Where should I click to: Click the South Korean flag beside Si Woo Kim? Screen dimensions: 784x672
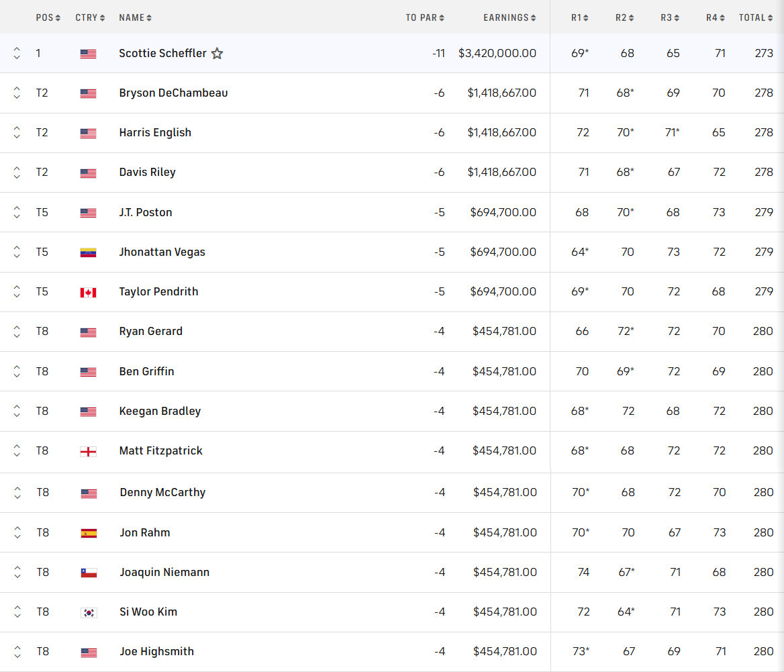[88, 612]
